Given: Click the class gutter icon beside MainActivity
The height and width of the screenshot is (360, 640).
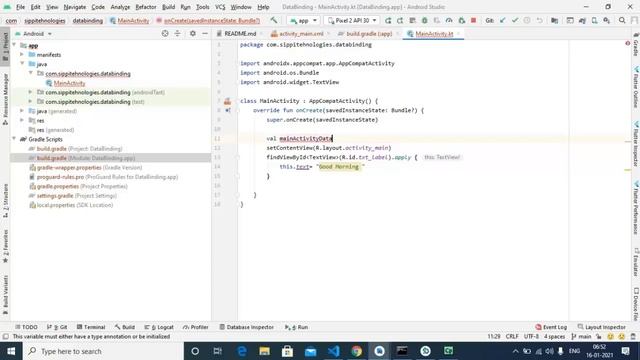Looking at the screenshot, I should tap(227, 101).
